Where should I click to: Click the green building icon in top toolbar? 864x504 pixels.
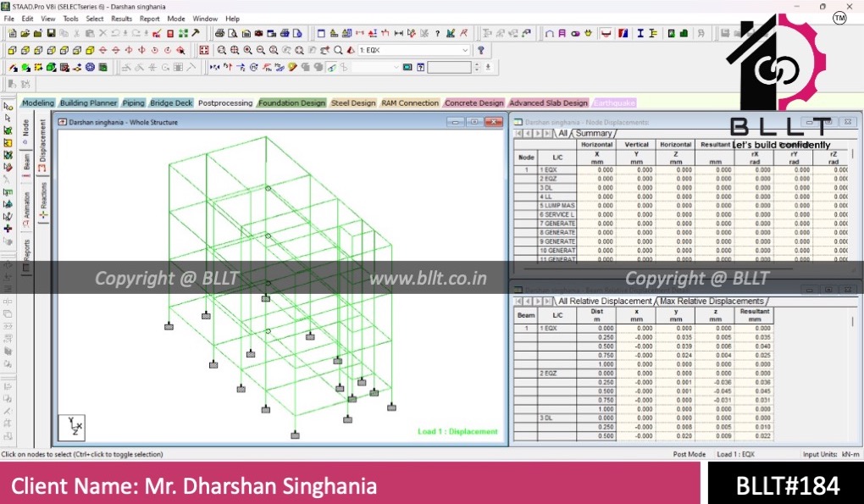click(684, 33)
